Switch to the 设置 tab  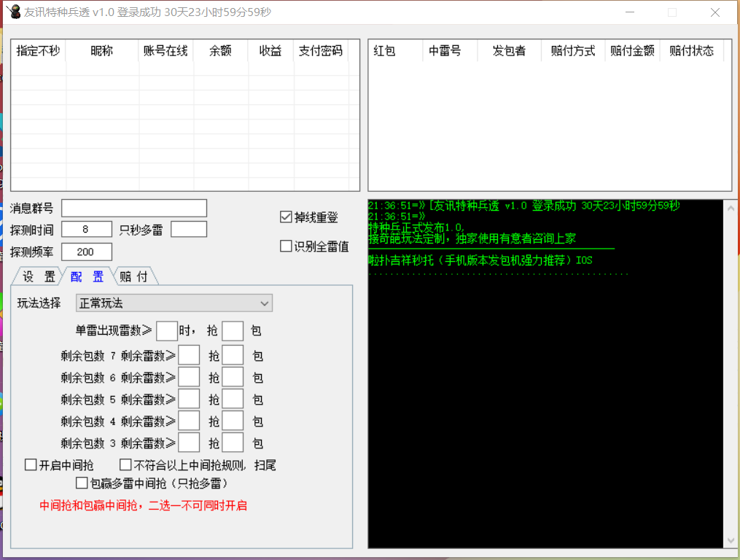pyautogui.click(x=39, y=276)
